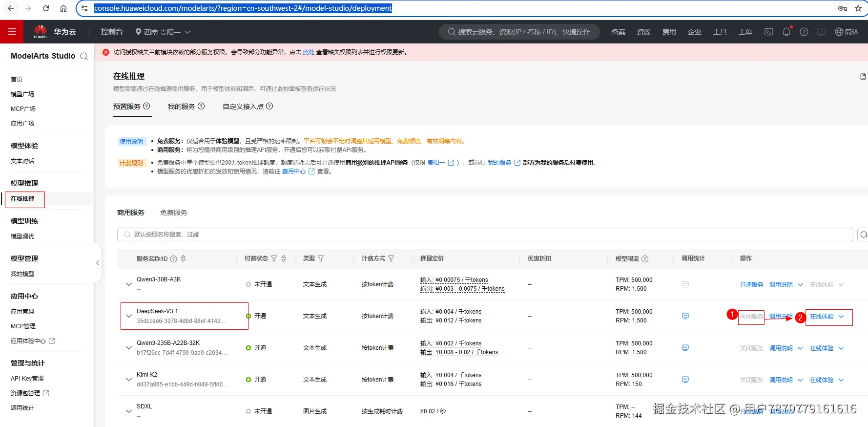Switch to 预置服务 tab
The image size is (868, 427).
tap(127, 106)
